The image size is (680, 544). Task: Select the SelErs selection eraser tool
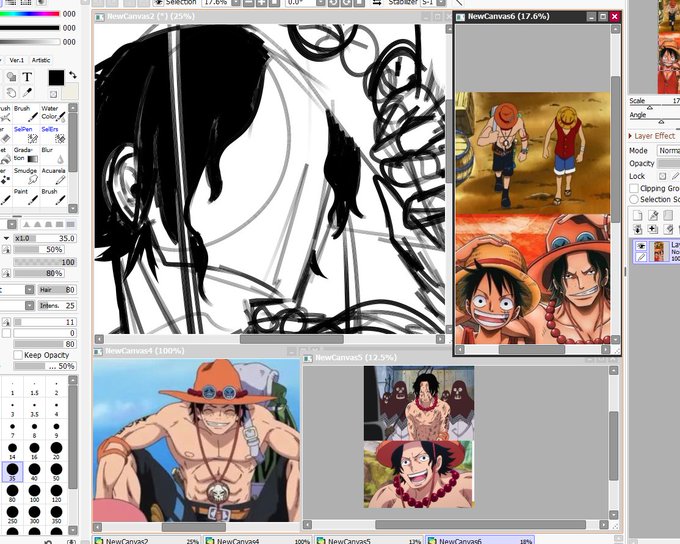(53, 134)
